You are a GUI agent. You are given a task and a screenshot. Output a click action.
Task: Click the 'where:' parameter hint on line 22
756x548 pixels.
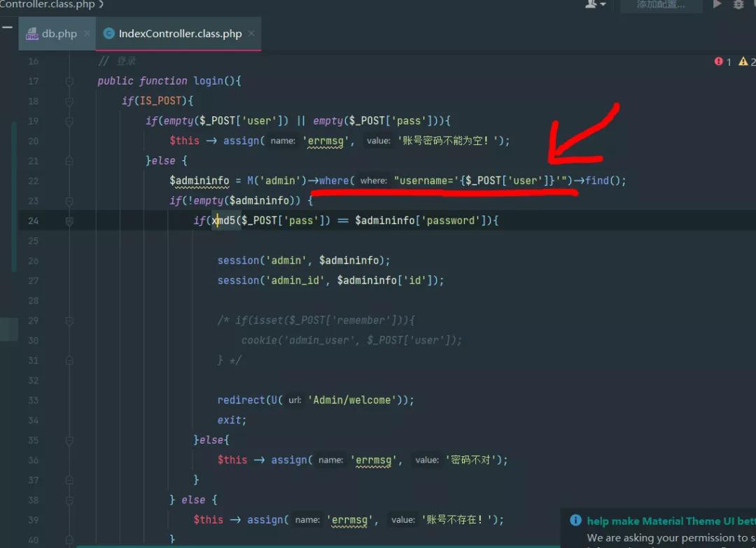pyautogui.click(x=374, y=181)
